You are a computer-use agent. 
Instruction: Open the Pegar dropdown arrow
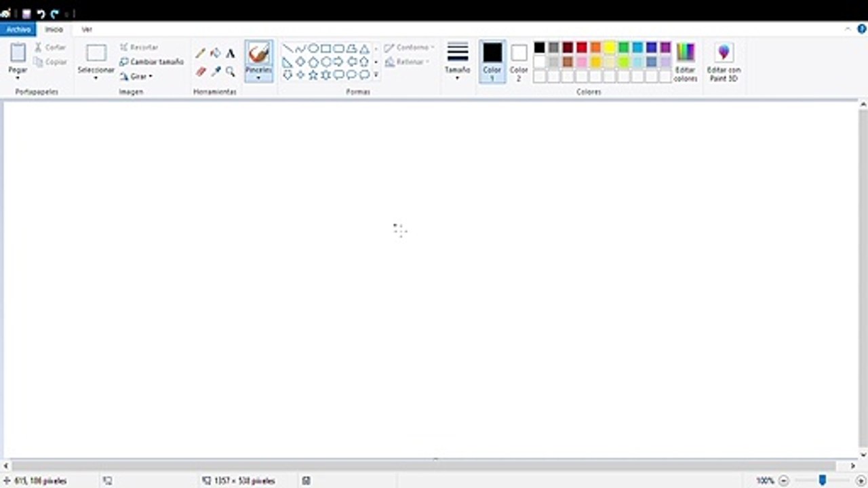(x=18, y=78)
